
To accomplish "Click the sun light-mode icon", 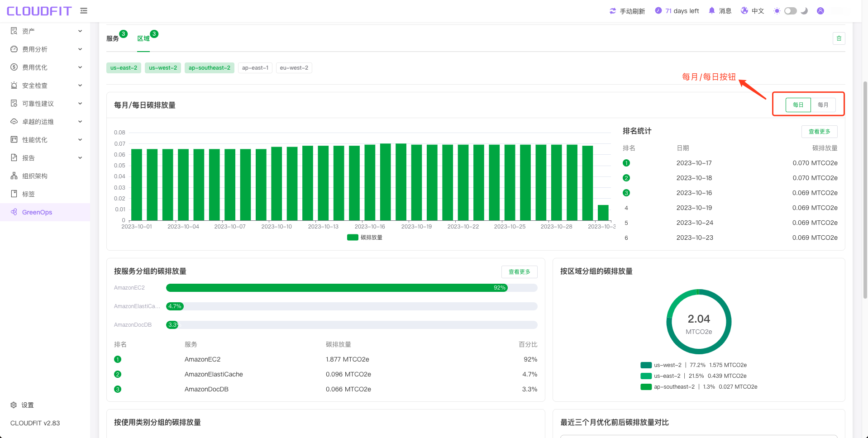I will [777, 11].
